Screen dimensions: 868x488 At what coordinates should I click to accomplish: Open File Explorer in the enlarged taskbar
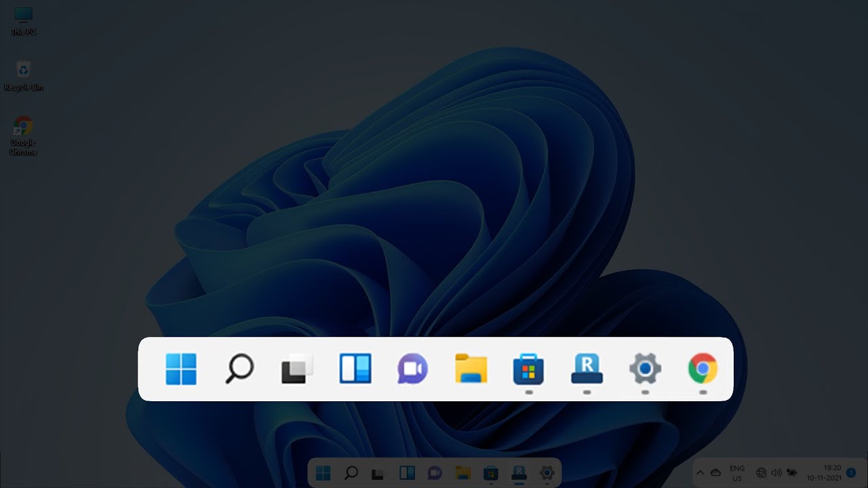coord(471,369)
